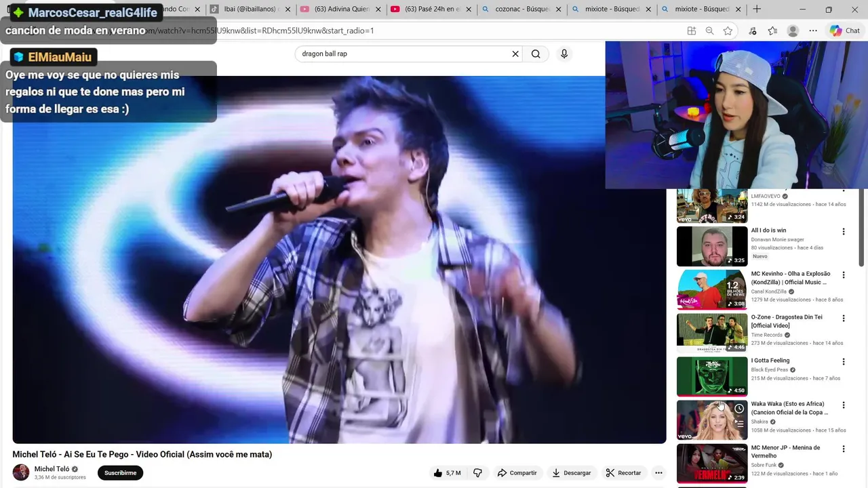Screen dimensions: 868x488
Task: Open the Donavan Monie swager channel name
Action: [778, 239]
